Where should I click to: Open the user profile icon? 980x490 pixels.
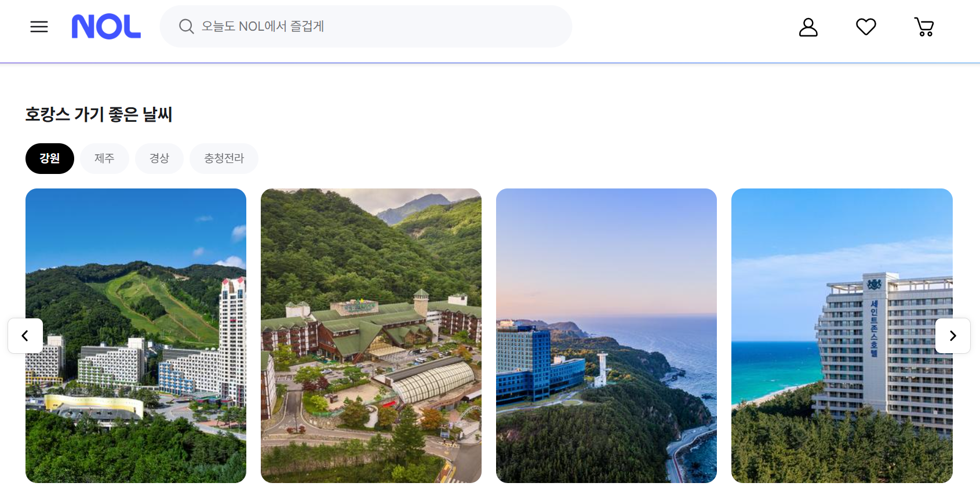pos(808,27)
